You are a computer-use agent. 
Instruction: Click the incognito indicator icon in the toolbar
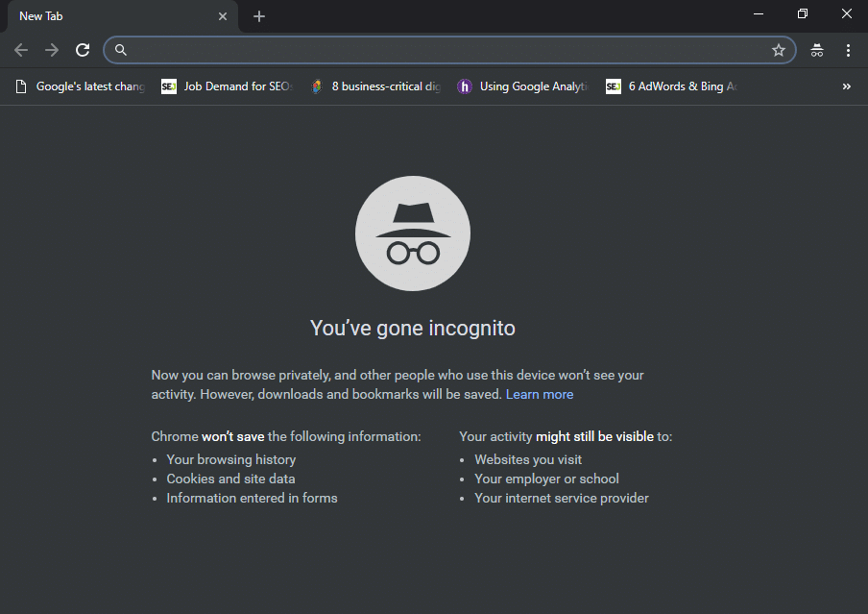pyautogui.click(x=817, y=50)
